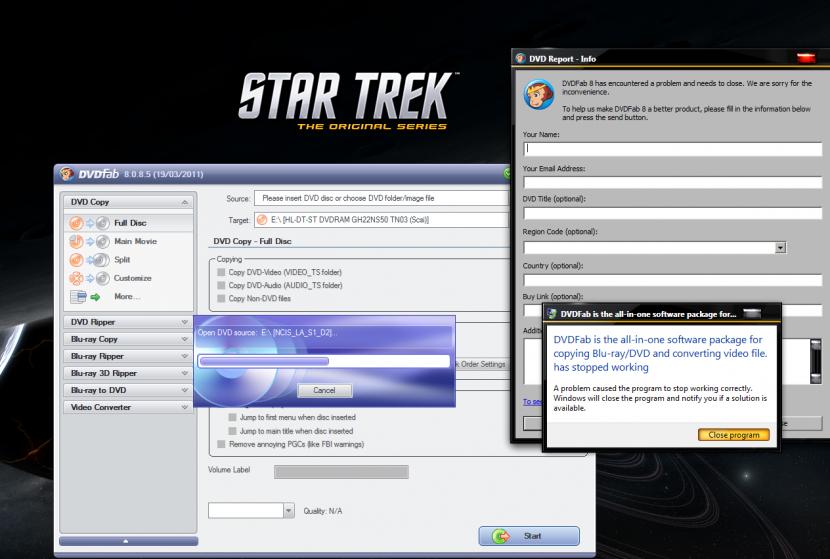Select the Main Movie menu entry
830x559 pixels.
click(136, 241)
